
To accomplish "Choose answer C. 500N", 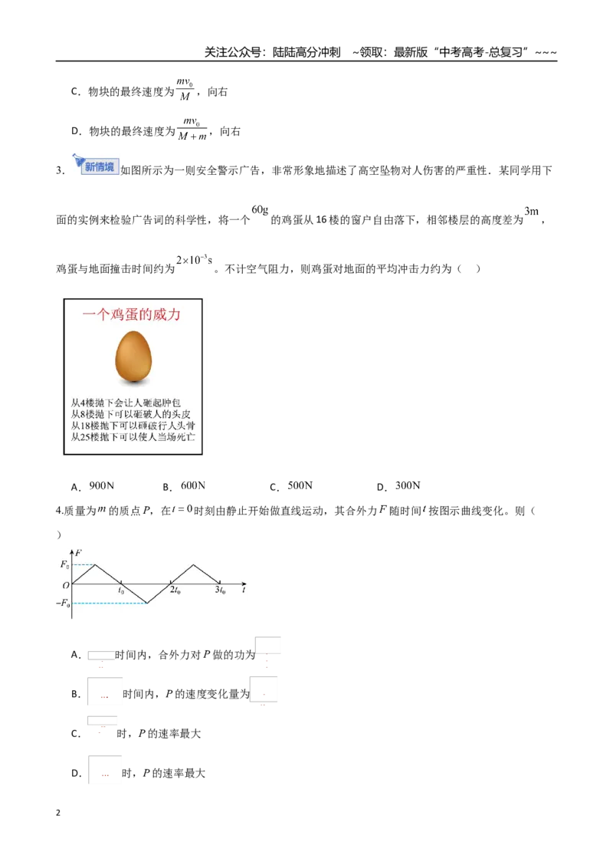I will click(x=291, y=486).
